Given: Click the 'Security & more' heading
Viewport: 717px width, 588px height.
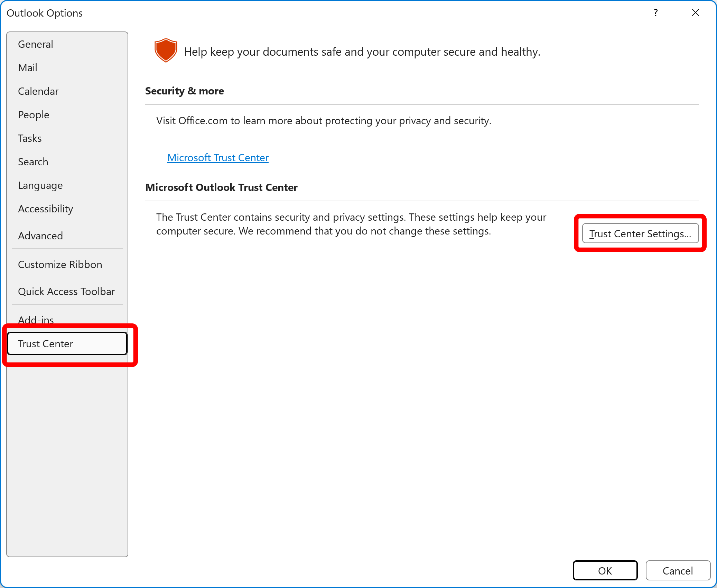Looking at the screenshot, I should (x=185, y=91).
